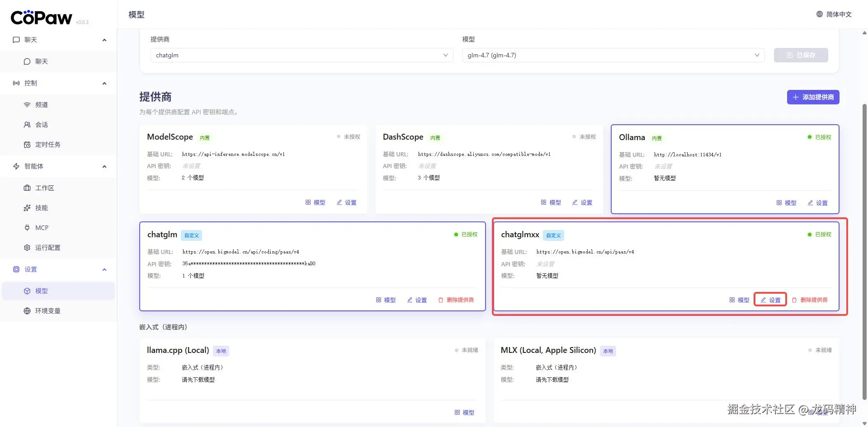This screenshot has width=868, height=427.
Task: Click the 环境变量 globe icon in sidebar
Action: click(27, 311)
